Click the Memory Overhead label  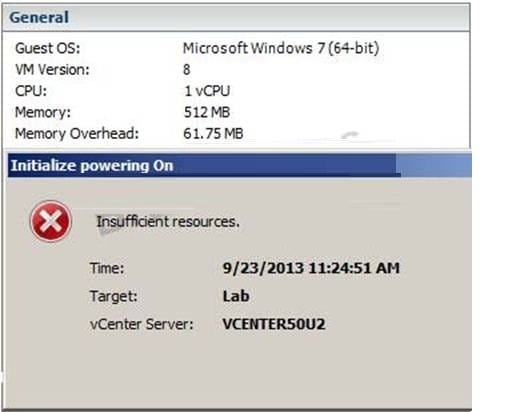[77, 134]
